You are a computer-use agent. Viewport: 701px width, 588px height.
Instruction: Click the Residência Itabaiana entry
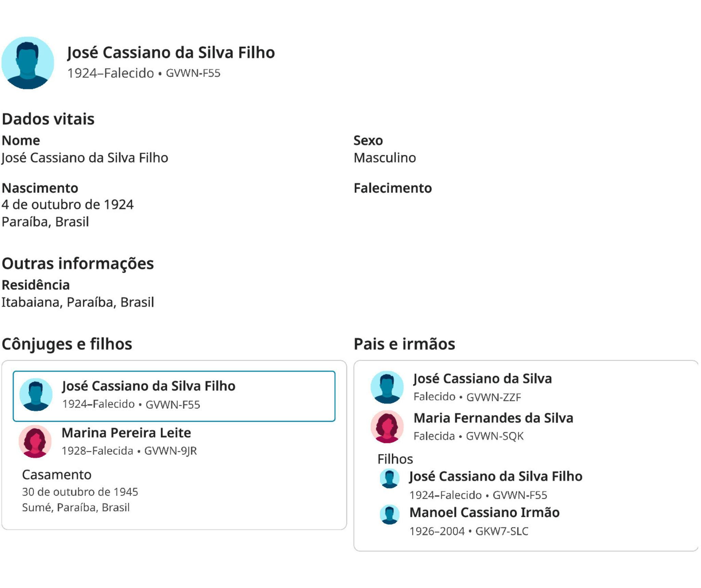pos(78,302)
